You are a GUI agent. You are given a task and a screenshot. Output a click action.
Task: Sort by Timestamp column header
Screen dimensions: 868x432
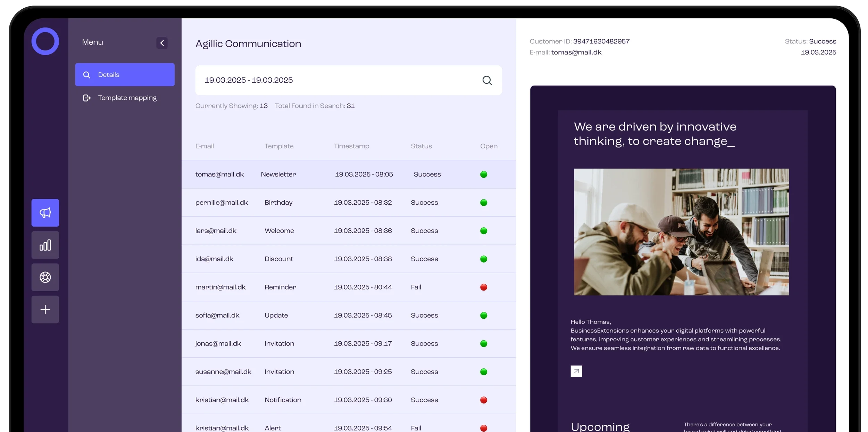[x=351, y=146]
